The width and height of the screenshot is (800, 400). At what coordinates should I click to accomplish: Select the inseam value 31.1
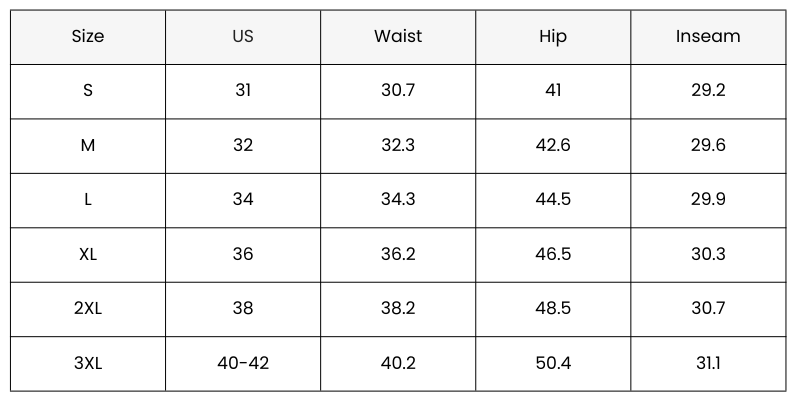click(x=708, y=363)
